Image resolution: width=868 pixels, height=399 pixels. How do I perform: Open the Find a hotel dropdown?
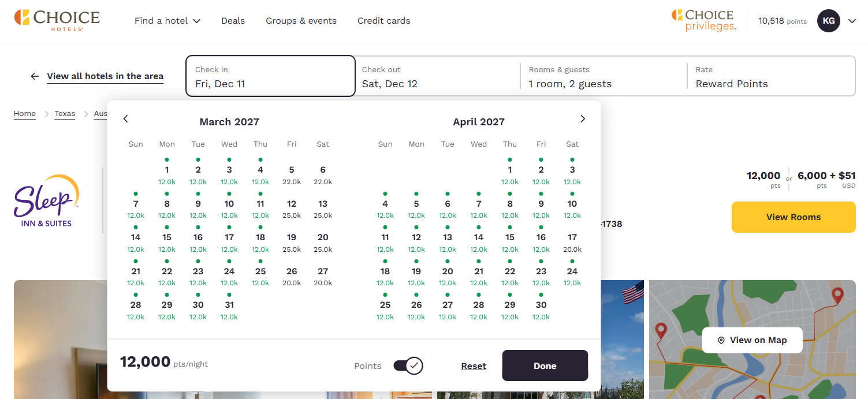(167, 21)
